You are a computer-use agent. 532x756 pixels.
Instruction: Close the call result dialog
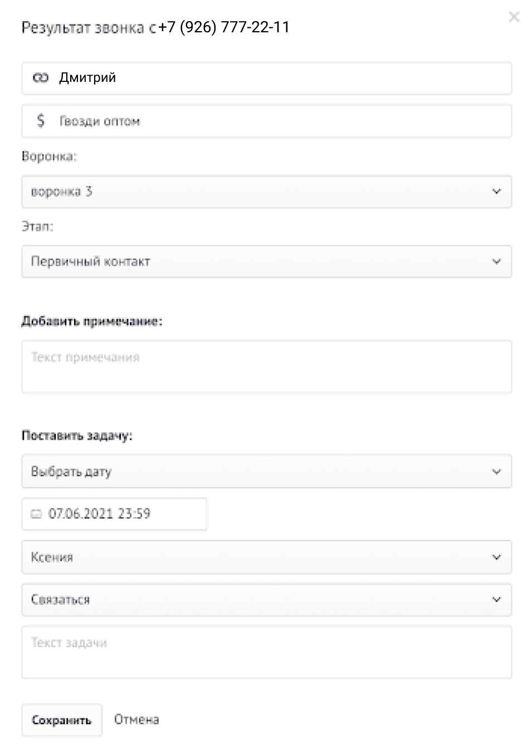point(514,17)
